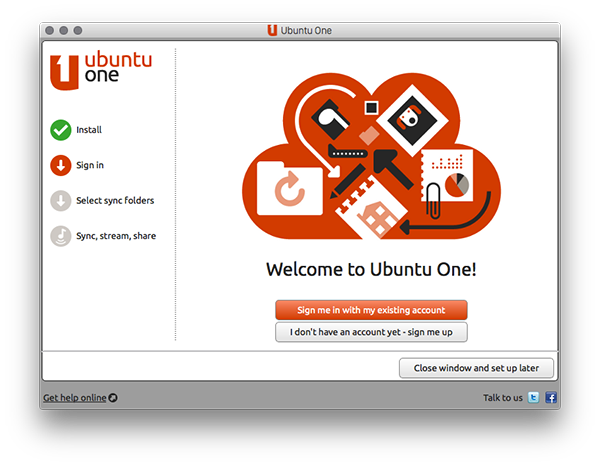Click the Talk to us text
Screen dimensions: 600x466
pos(502,398)
